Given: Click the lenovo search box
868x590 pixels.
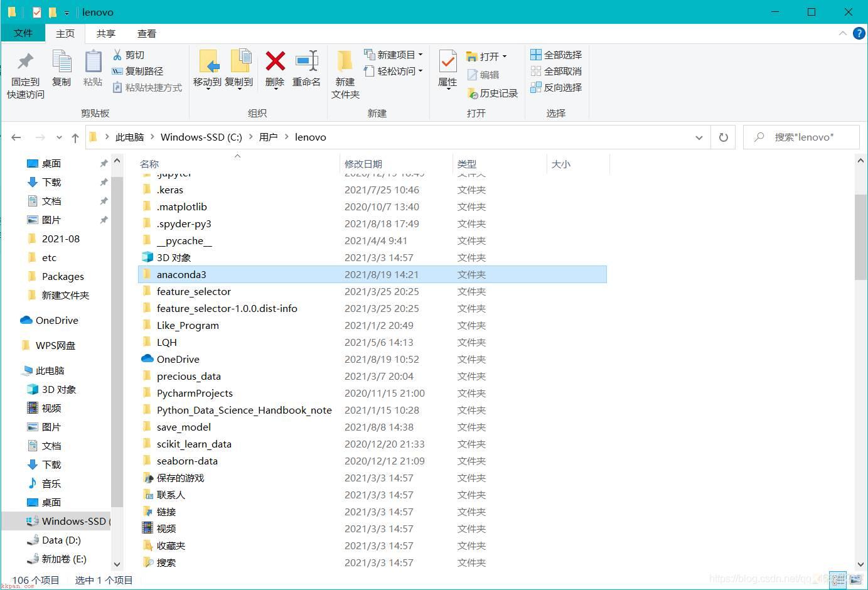Looking at the screenshot, I should pyautogui.click(x=801, y=137).
